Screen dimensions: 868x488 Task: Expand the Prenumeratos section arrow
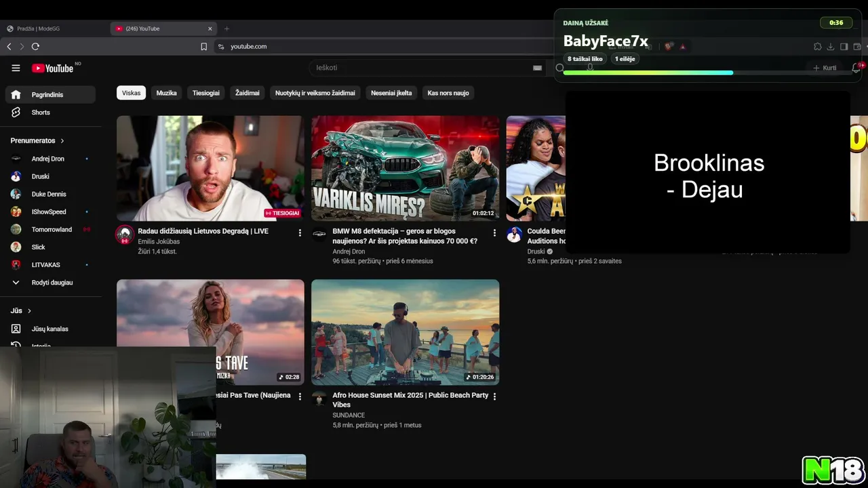62,141
